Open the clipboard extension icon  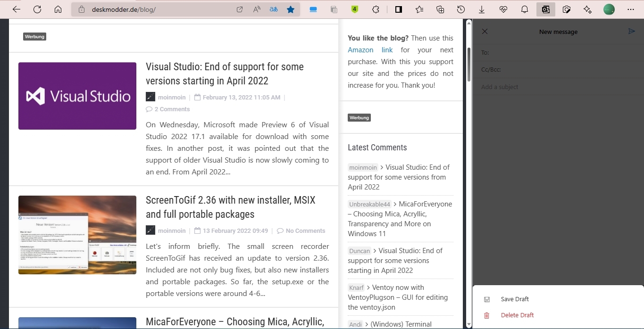[x=334, y=9]
